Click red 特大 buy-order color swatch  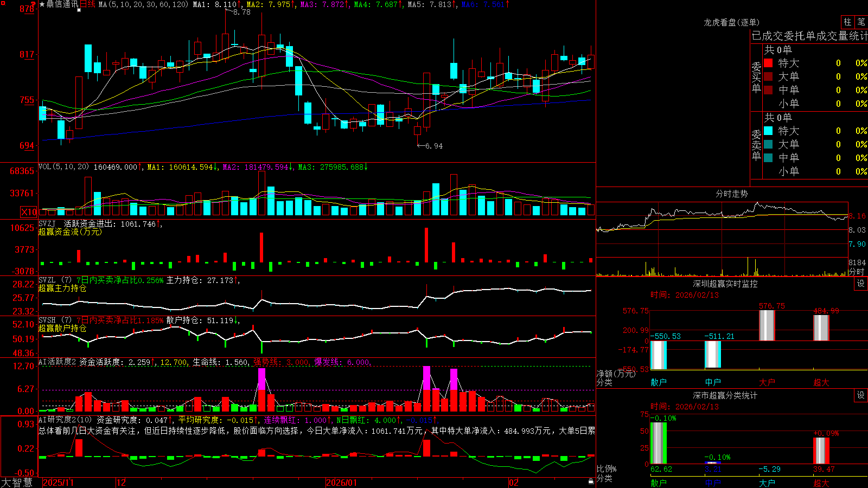tap(768, 63)
